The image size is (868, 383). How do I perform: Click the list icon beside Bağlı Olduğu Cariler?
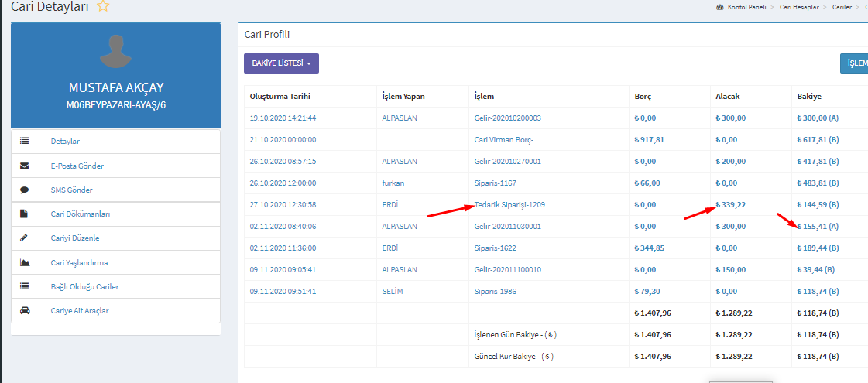click(x=24, y=286)
